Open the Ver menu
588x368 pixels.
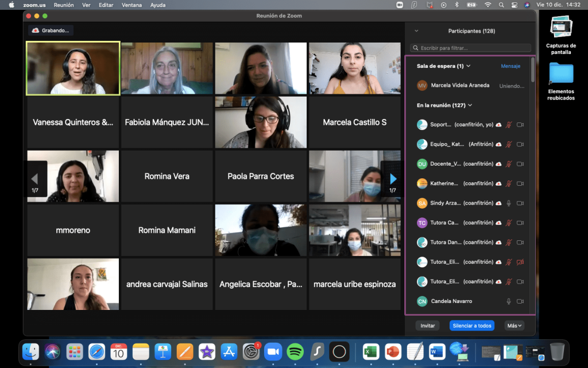86,5
